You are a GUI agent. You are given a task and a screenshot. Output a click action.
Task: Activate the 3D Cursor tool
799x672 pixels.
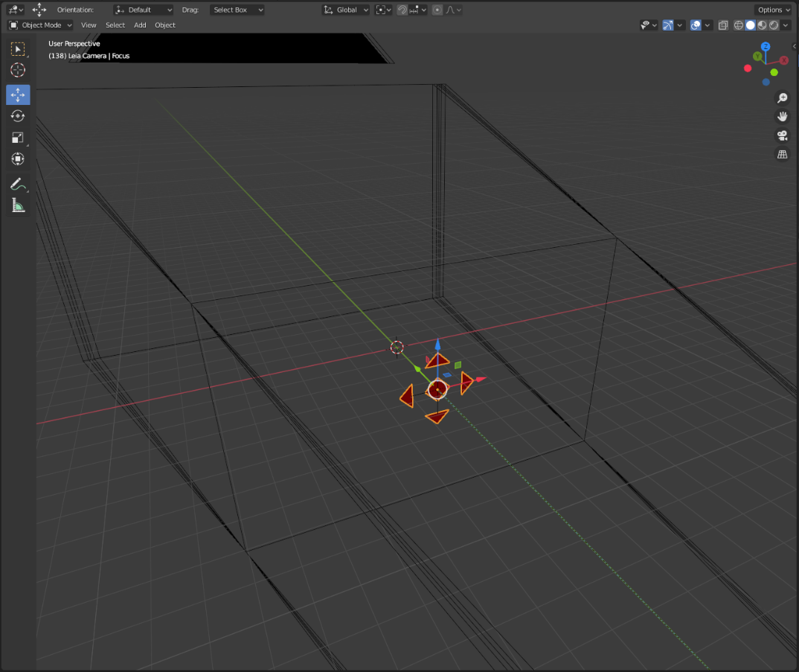[18, 71]
